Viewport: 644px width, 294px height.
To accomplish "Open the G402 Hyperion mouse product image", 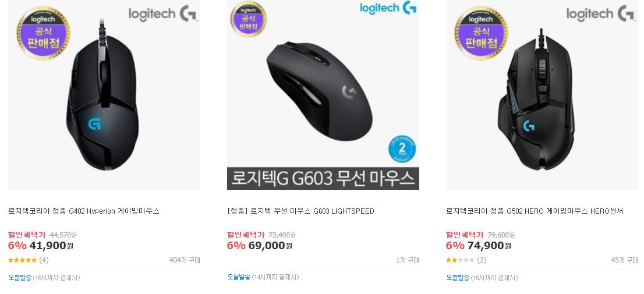I will pyautogui.click(x=104, y=95).
